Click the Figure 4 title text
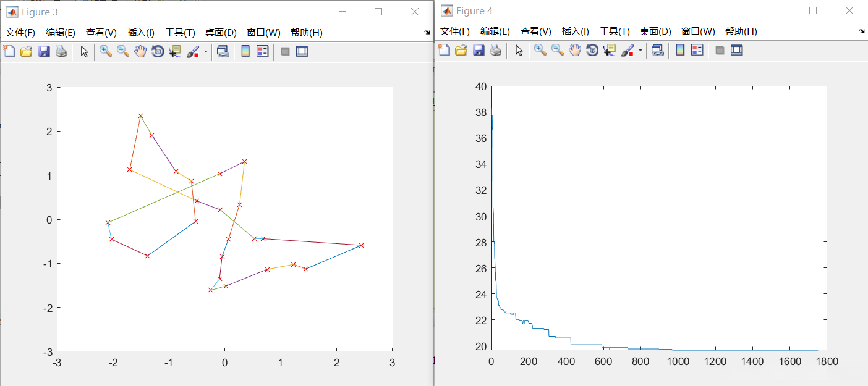The width and height of the screenshot is (868, 386). 475,12
